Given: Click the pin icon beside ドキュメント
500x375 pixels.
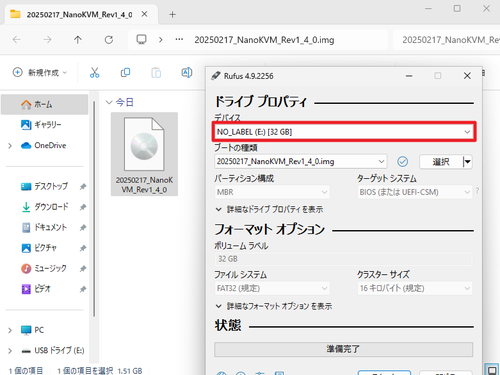Looking at the screenshot, I should click(83, 228).
